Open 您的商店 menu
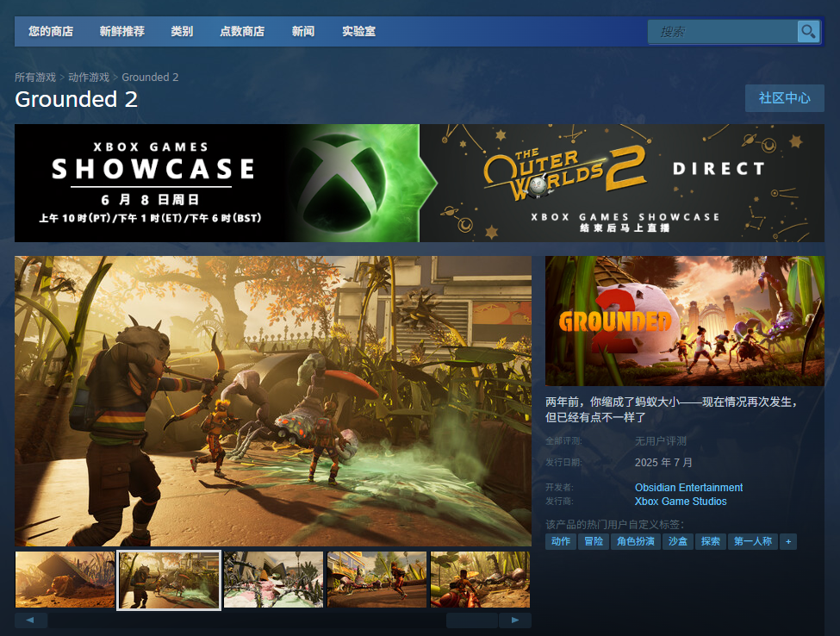This screenshot has height=636, width=840. pos(51,32)
